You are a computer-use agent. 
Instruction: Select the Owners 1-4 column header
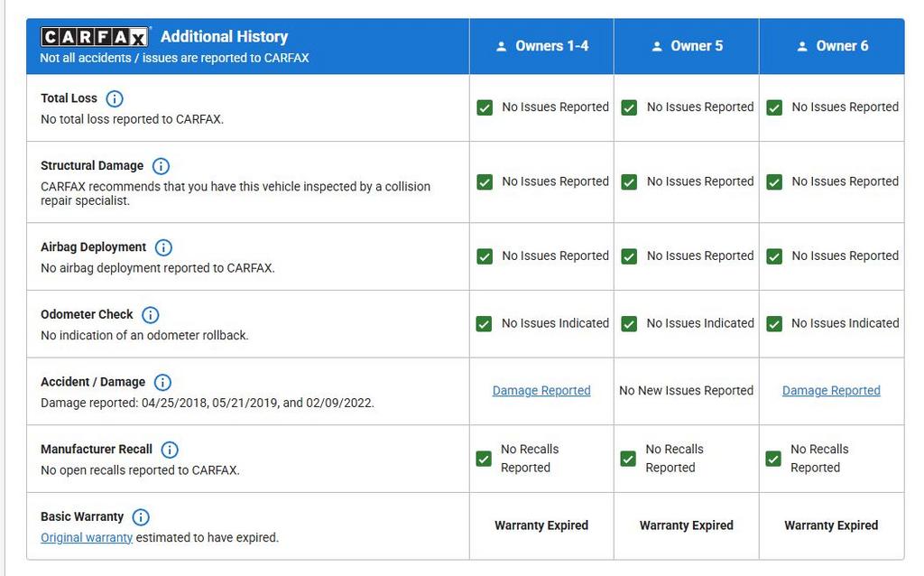tap(541, 46)
